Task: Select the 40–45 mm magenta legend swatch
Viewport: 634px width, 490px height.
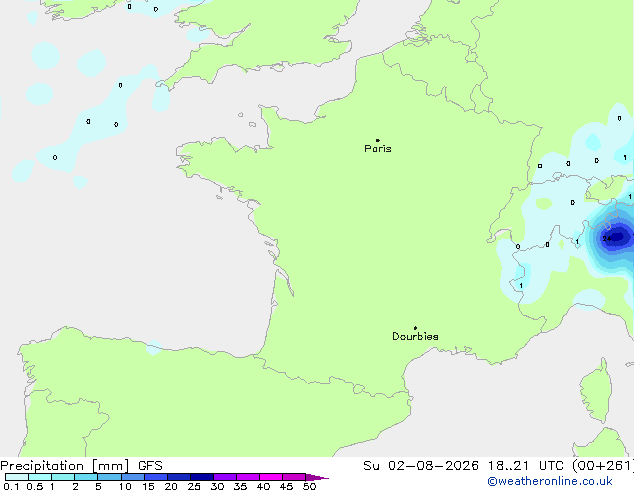Action: [x=271, y=477]
